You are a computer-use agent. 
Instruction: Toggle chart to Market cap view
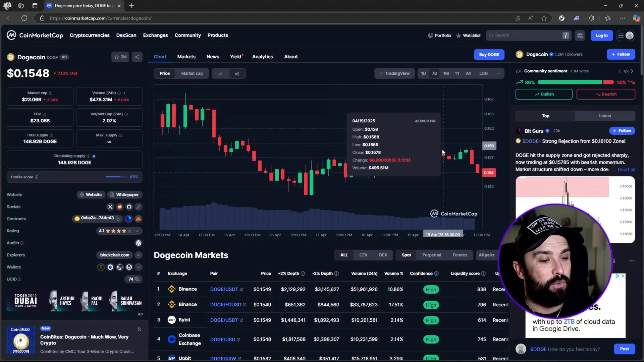click(192, 73)
